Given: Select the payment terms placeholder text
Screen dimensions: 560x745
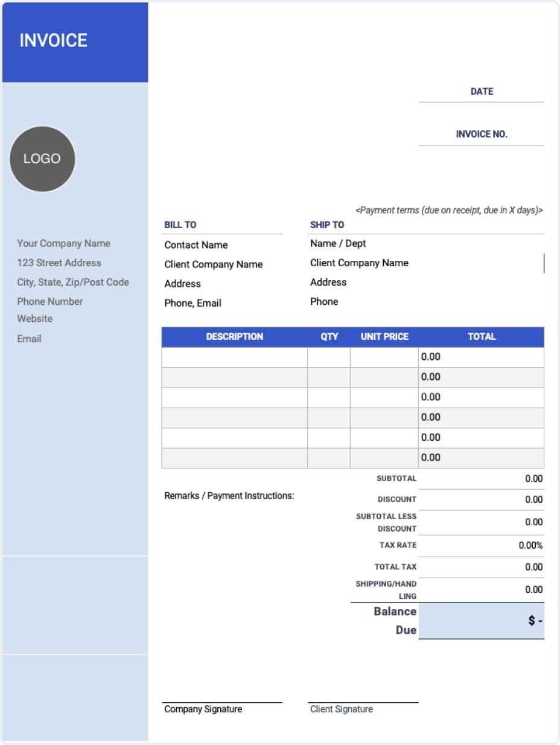Looking at the screenshot, I should point(450,210).
